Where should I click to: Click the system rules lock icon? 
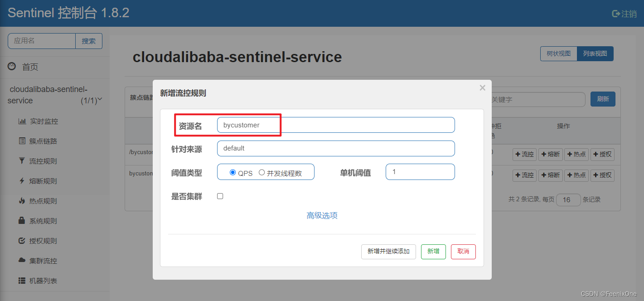tap(22, 221)
